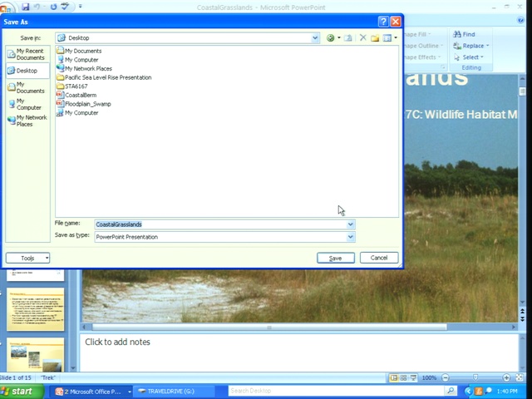The width and height of the screenshot is (532, 399).
Task: Click the notes pane Click to add notes
Action: [117, 342]
